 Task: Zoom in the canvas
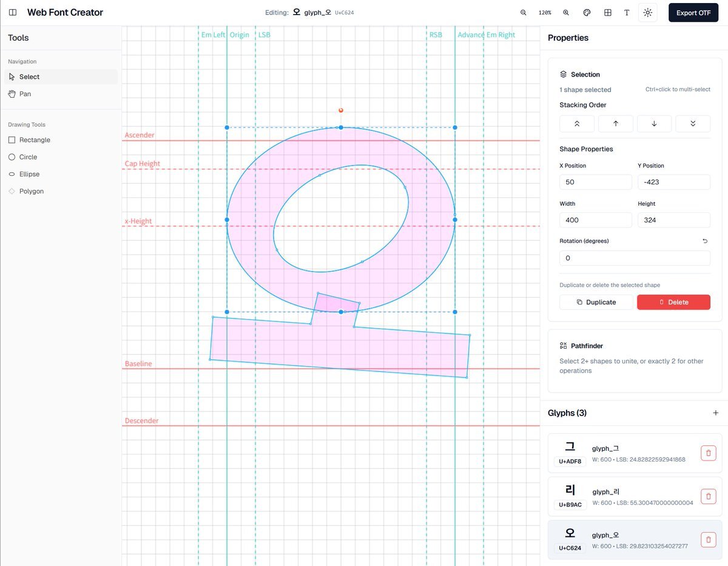(x=566, y=12)
